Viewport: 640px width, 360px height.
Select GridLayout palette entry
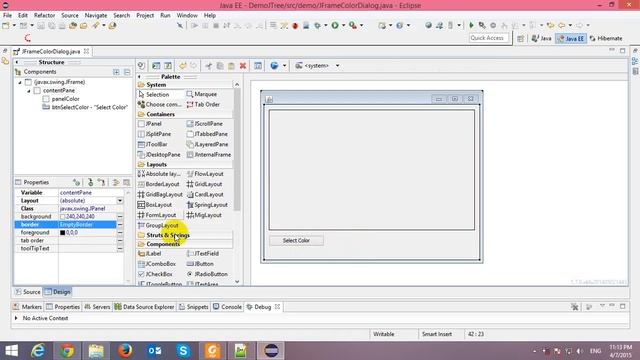pos(204,184)
